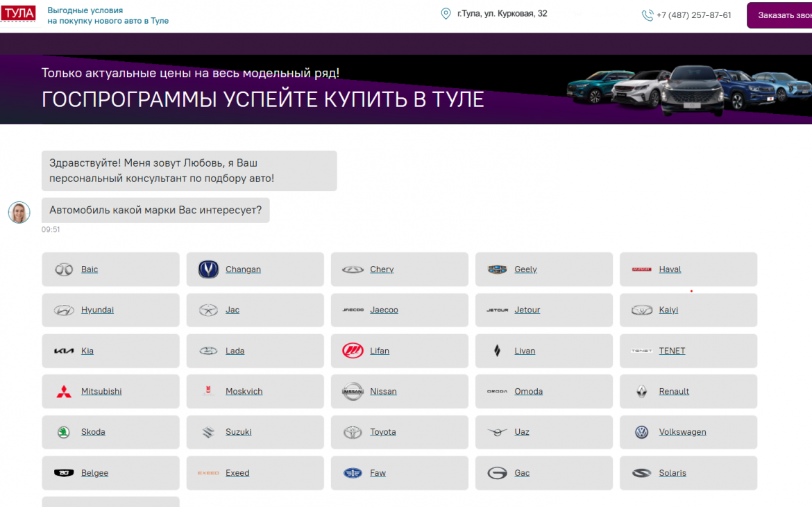
Task: Click the Kia logo icon
Action: 64,351
